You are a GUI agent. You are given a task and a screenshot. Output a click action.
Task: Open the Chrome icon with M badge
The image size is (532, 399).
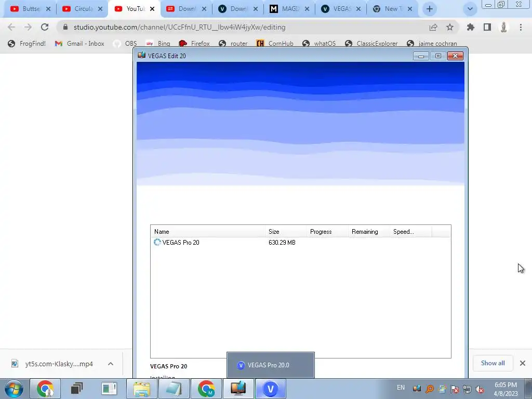[x=206, y=389]
